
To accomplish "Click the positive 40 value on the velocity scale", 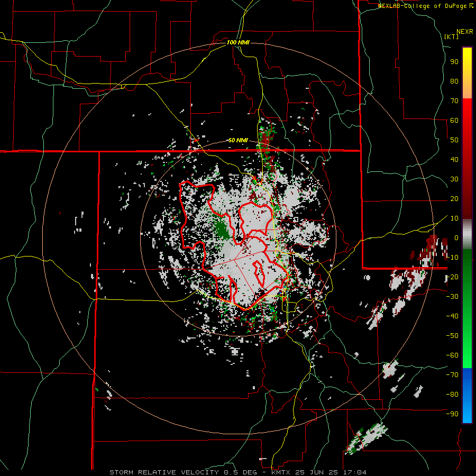I will 454,159.
